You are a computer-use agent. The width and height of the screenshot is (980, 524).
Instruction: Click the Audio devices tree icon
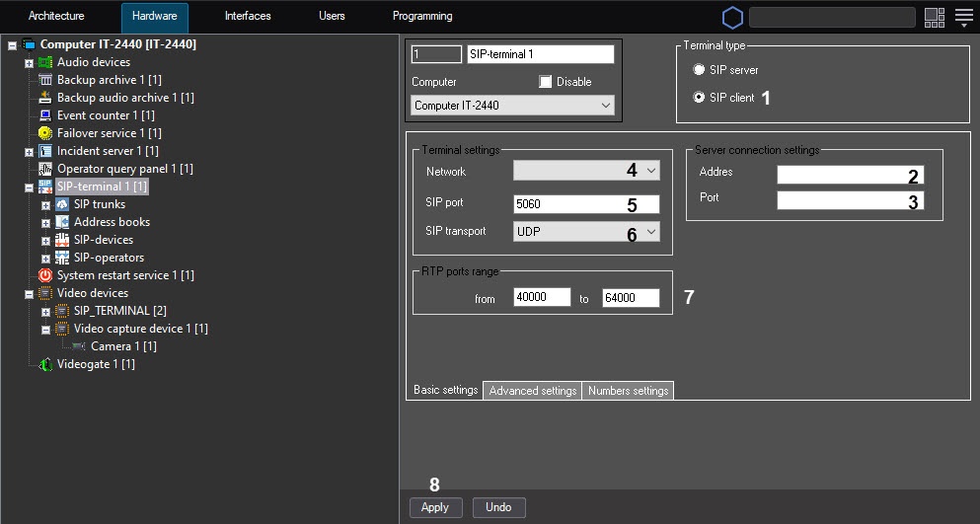point(45,62)
